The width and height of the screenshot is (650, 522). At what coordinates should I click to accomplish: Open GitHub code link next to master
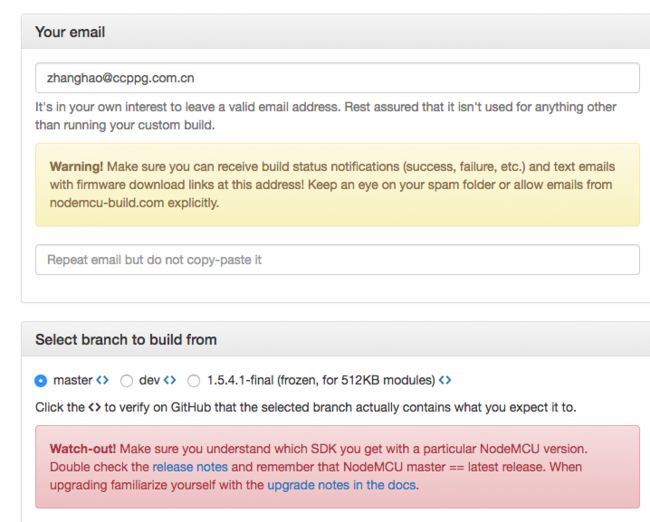tap(102, 380)
